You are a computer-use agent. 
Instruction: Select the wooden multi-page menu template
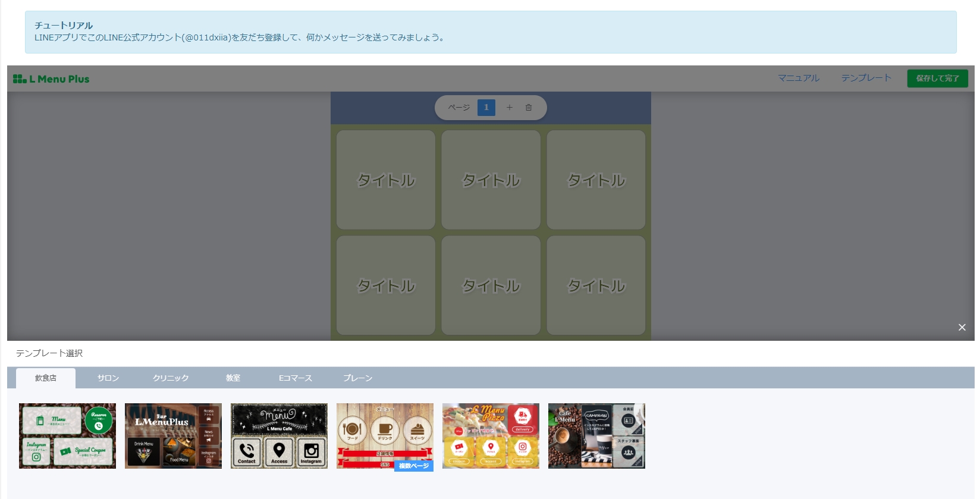click(385, 436)
